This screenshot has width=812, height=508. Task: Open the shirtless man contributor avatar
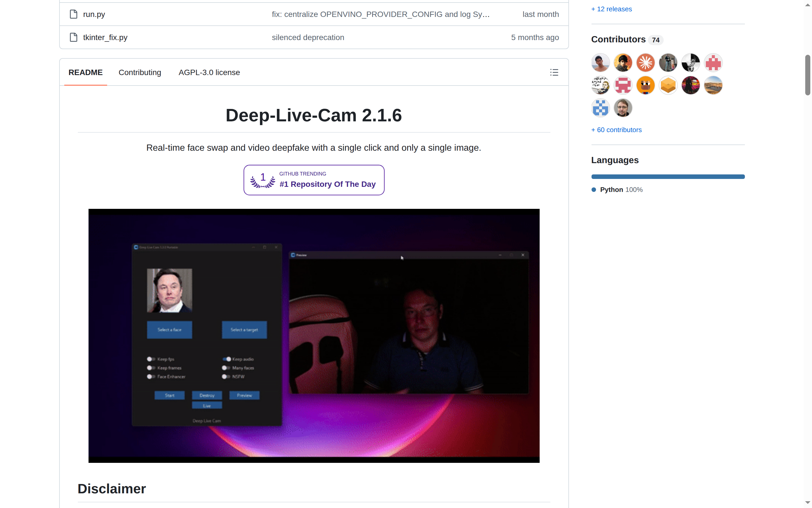point(600,62)
